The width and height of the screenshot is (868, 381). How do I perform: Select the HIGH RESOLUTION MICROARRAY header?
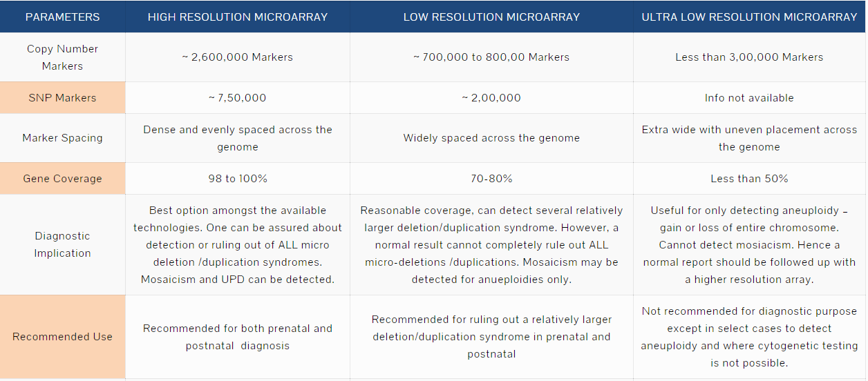[238, 17]
